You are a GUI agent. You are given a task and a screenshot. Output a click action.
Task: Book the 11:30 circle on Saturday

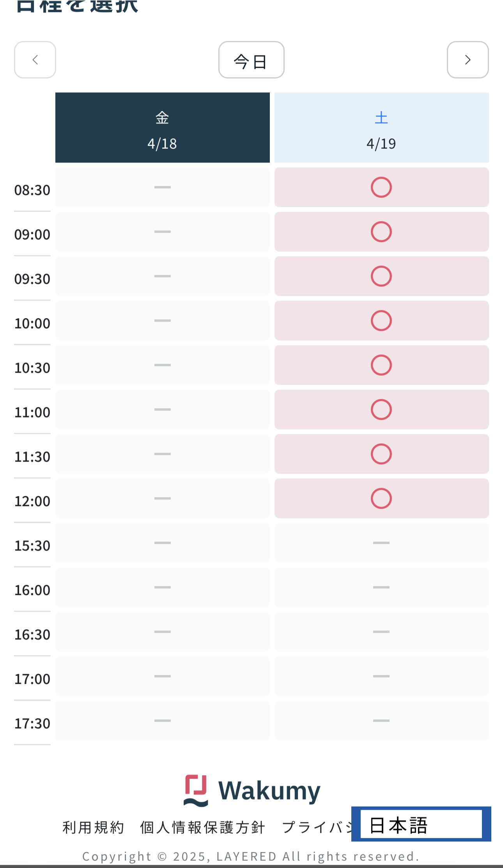[381, 454]
